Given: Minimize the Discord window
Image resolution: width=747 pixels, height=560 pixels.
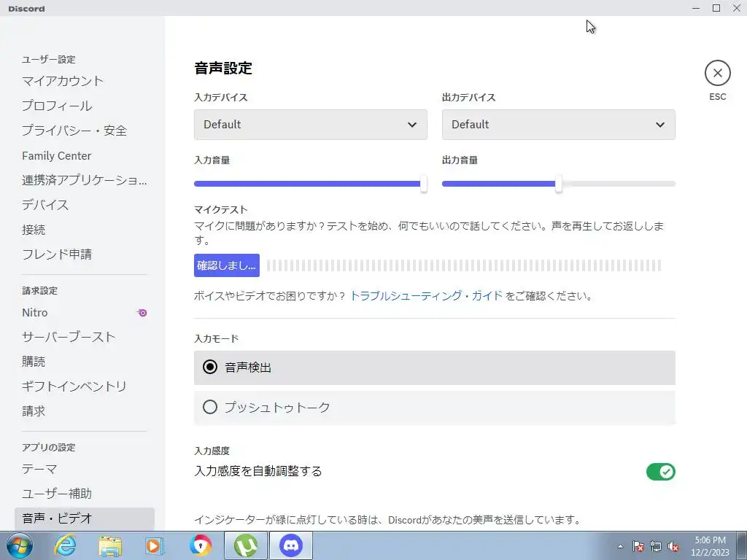Looking at the screenshot, I should [696, 8].
